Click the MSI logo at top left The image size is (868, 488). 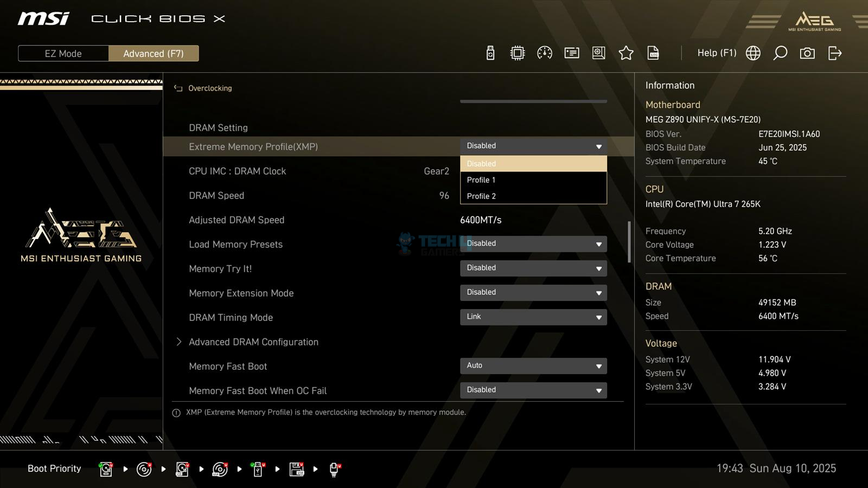pos(43,19)
